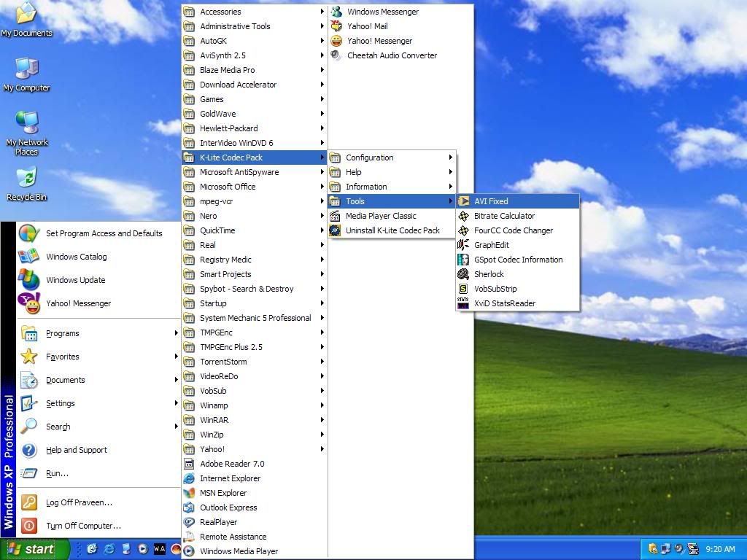This screenshot has width=747, height=560.
Task: Open Adobe Reader 7.0
Action: pos(255,464)
